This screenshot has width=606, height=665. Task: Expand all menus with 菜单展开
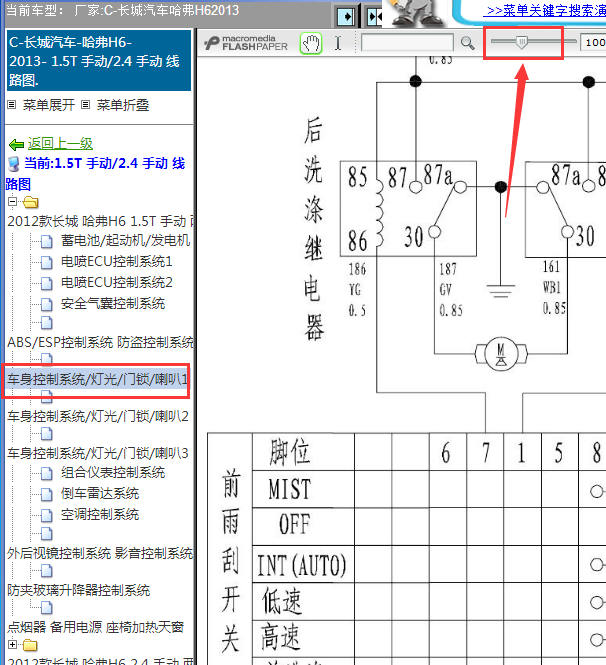click(48, 105)
